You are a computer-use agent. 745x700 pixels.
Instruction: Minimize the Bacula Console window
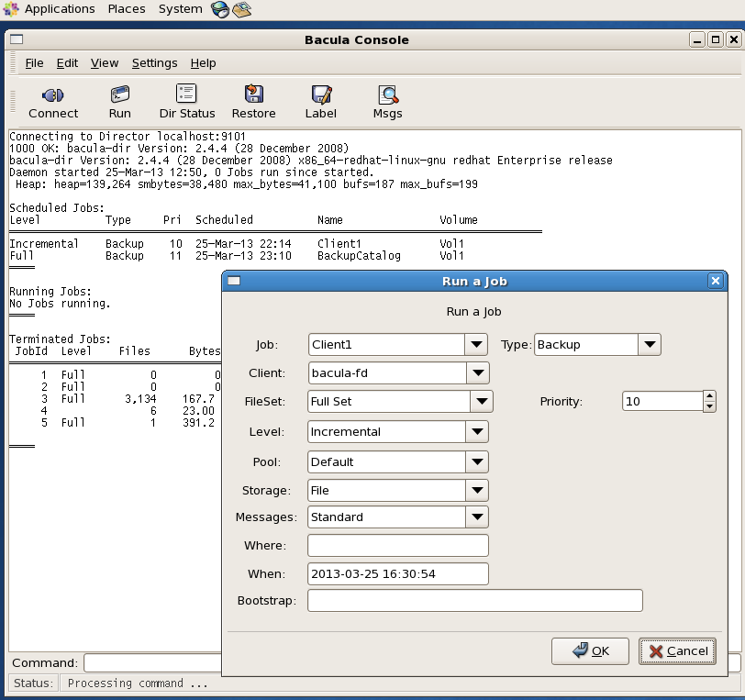click(x=697, y=39)
